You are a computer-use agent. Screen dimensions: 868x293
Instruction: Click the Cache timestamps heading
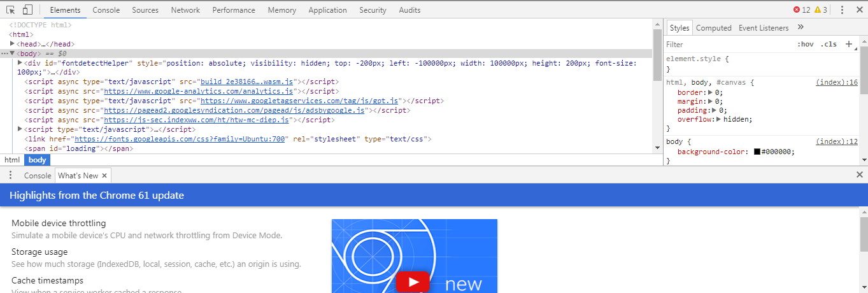[47, 280]
